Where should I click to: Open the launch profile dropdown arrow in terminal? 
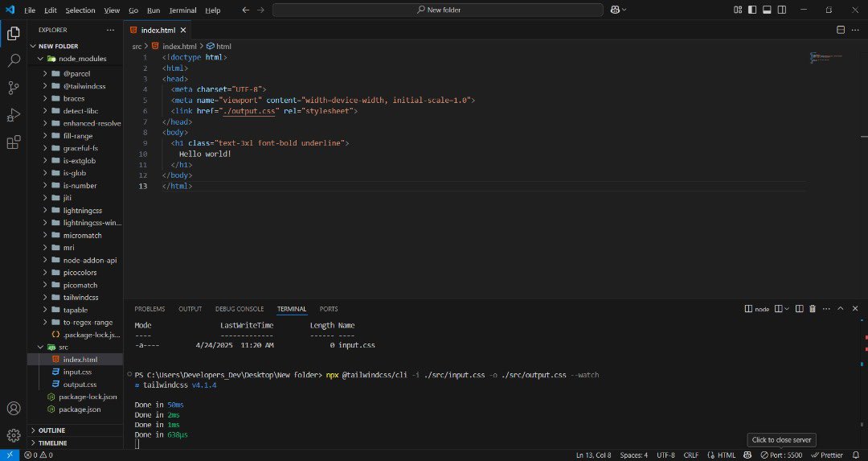pos(786,309)
